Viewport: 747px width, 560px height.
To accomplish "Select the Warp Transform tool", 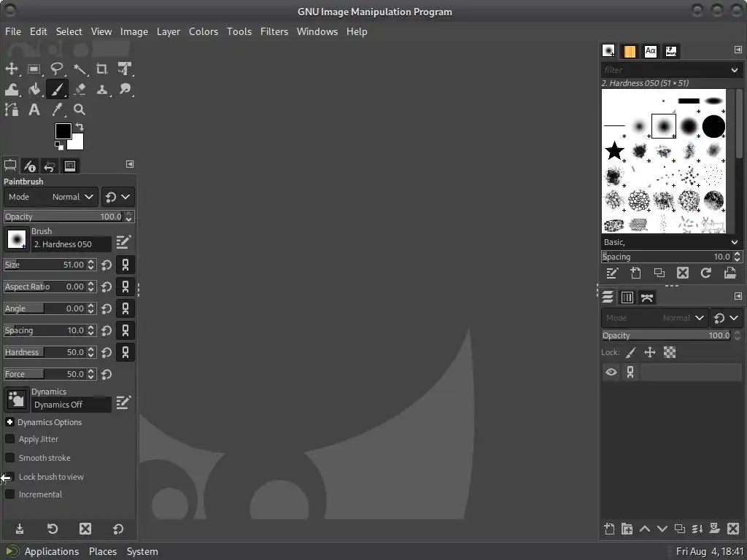I will (x=12, y=89).
